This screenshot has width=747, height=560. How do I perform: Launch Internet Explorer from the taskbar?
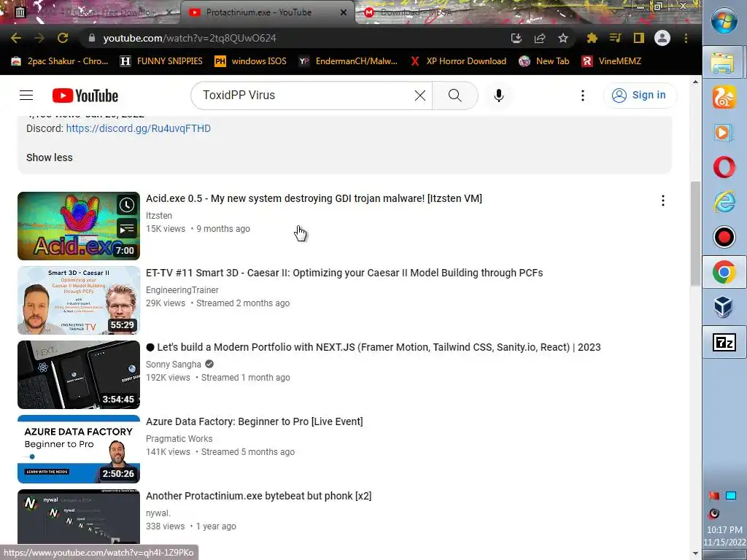[724, 202]
